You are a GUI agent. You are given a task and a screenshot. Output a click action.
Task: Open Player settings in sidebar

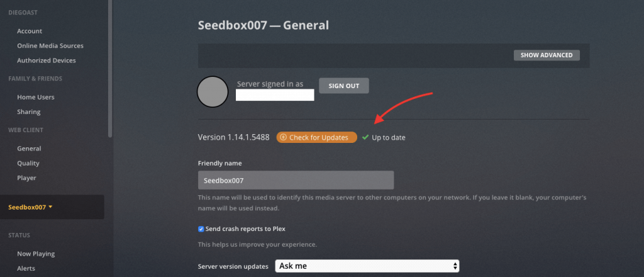(26, 178)
